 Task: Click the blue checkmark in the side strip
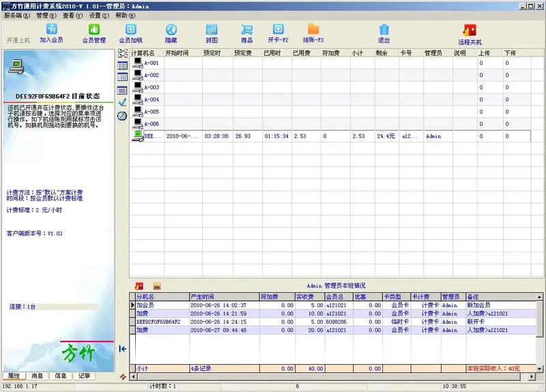122,102
